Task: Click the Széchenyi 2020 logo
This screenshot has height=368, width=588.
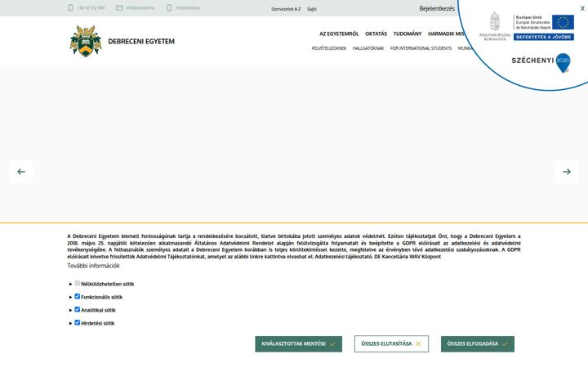Action: click(541, 62)
